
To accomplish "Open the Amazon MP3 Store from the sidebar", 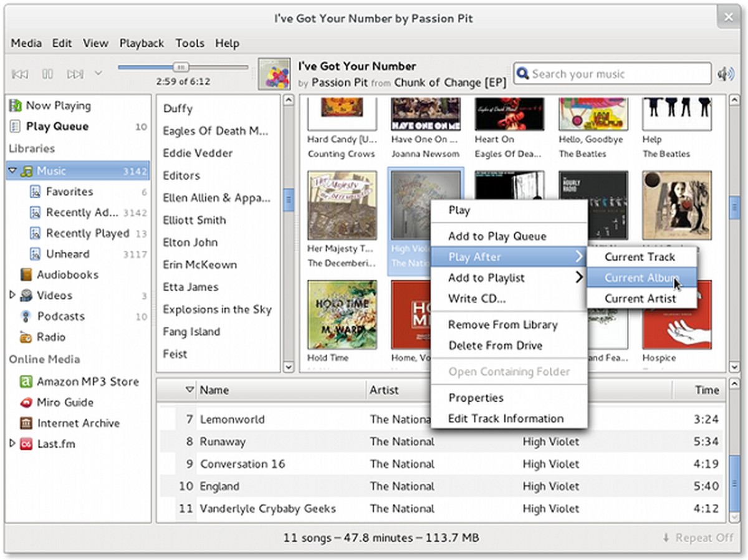I will [27, 381].
